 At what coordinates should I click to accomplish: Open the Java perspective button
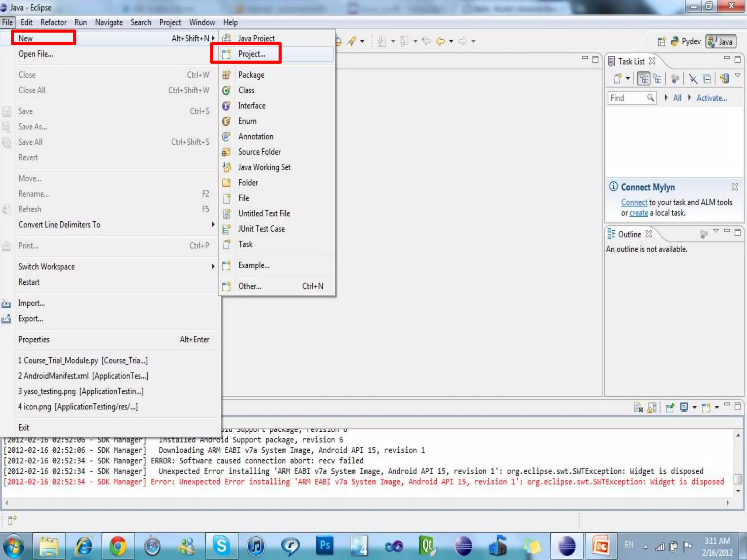[721, 42]
